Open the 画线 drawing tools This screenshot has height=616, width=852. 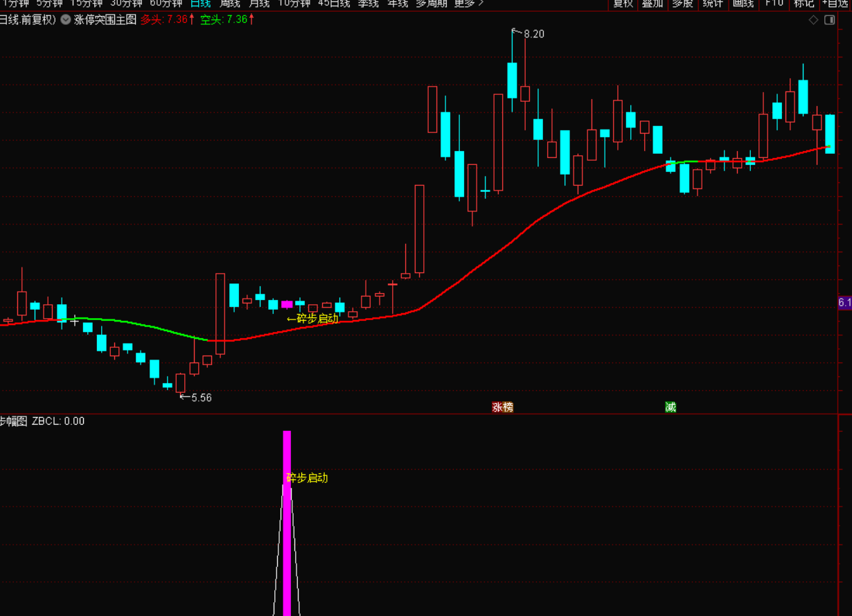[743, 3]
